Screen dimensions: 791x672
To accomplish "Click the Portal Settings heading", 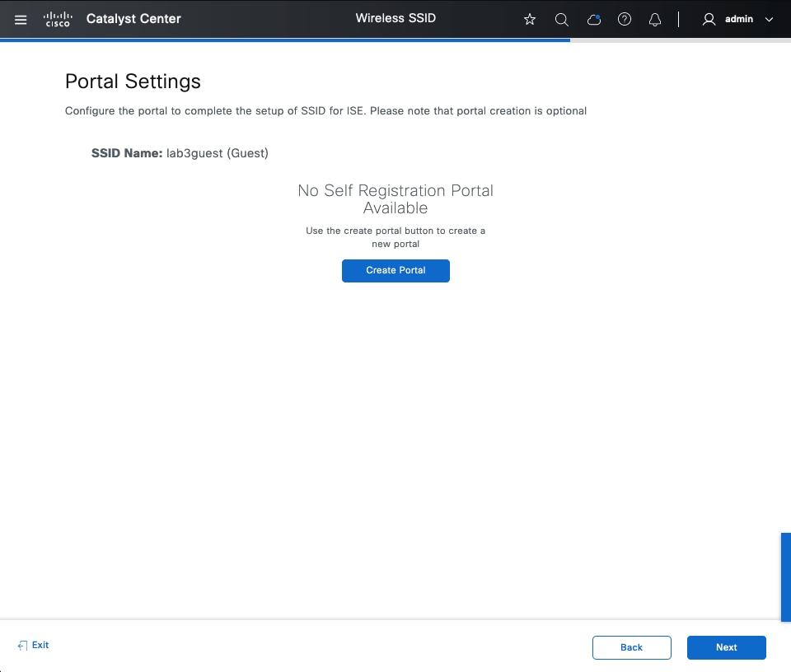I will point(133,82).
